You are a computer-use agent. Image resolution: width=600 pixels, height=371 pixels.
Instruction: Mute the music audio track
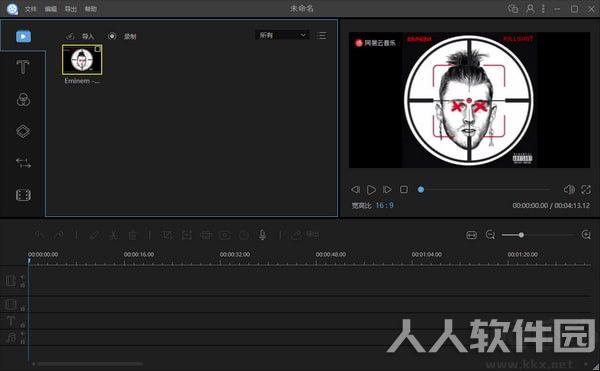pyautogui.click(x=22, y=334)
